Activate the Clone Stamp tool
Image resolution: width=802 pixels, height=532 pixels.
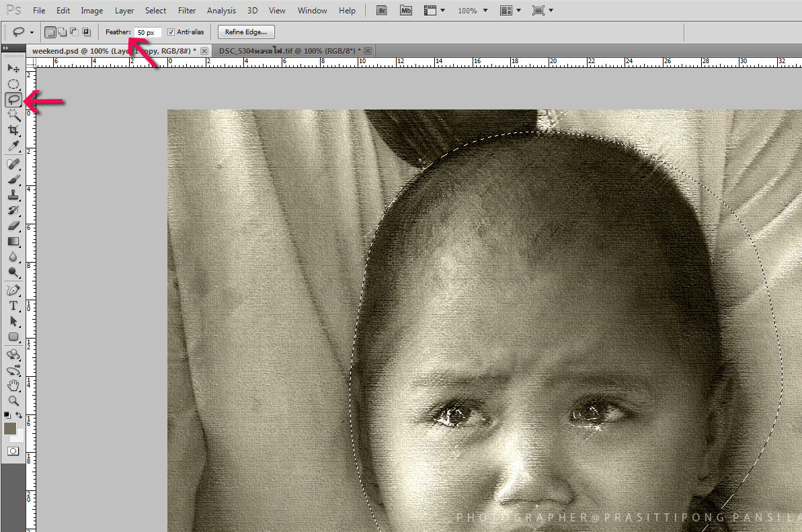coord(13,195)
